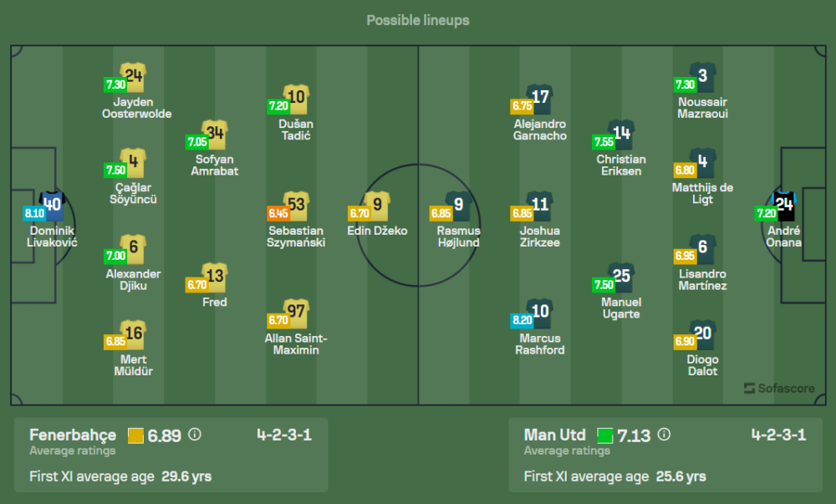Click Sebastian Szymański's orange 6.45 rating badge
Viewport: 836px width, 504px height.
pos(278,213)
